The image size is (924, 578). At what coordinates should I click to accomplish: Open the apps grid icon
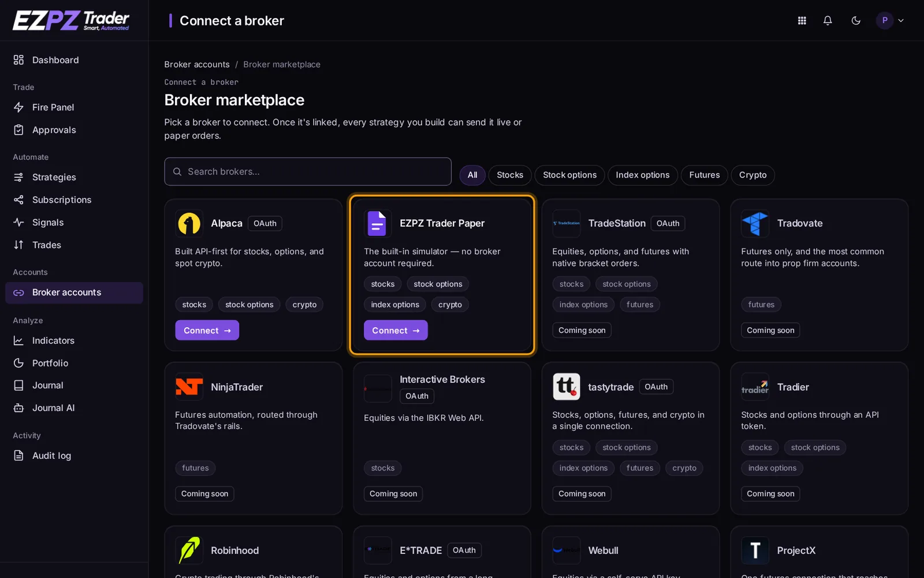click(x=802, y=21)
